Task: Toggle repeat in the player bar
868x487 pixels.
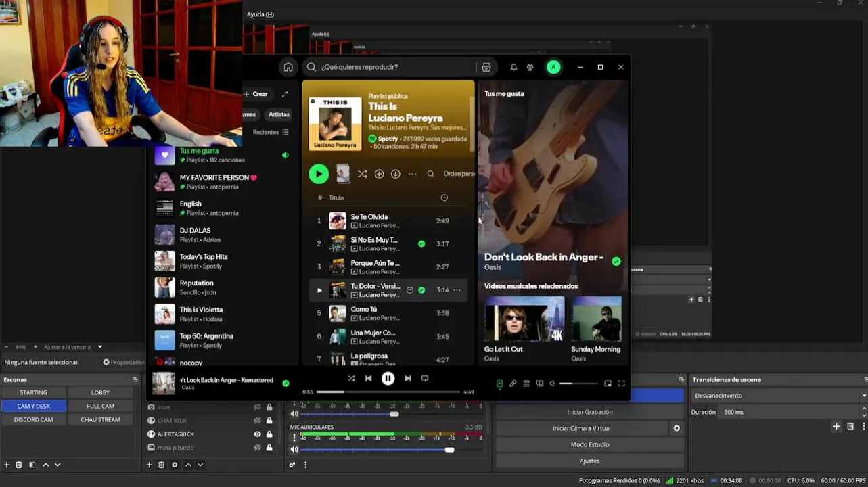Action: click(425, 379)
